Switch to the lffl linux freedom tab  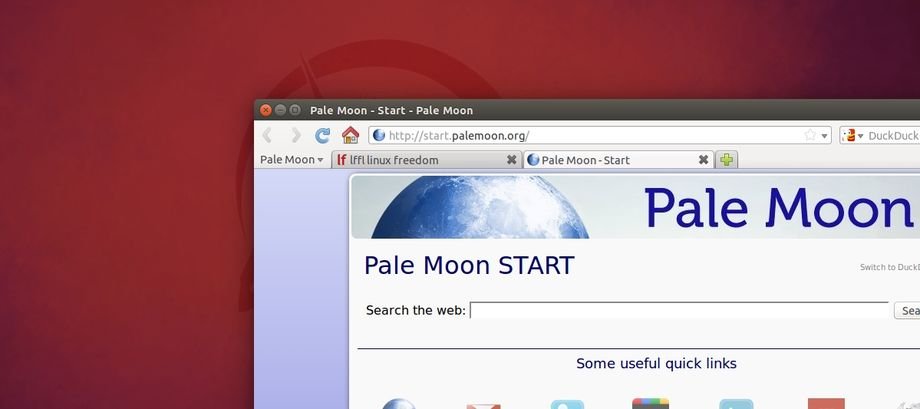click(427, 160)
